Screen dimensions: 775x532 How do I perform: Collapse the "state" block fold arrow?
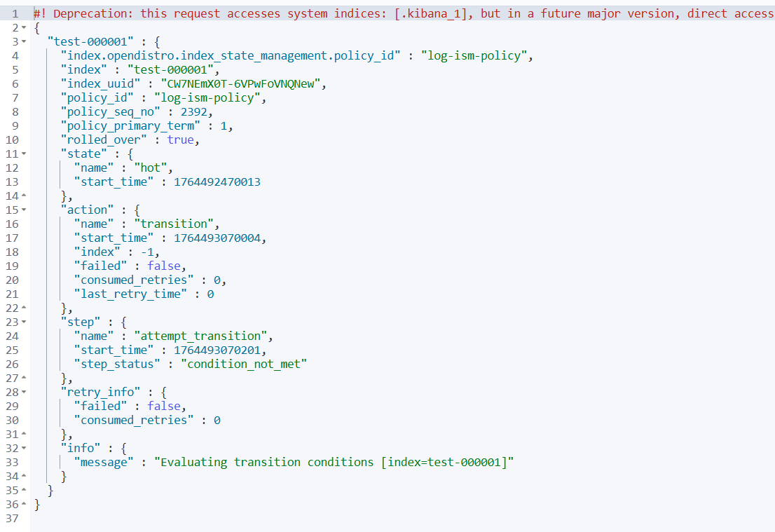click(x=24, y=154)
